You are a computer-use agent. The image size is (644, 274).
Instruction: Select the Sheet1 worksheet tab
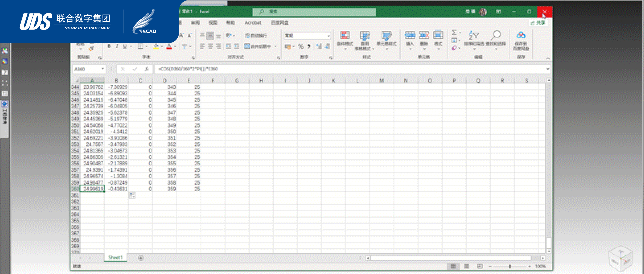115,258
